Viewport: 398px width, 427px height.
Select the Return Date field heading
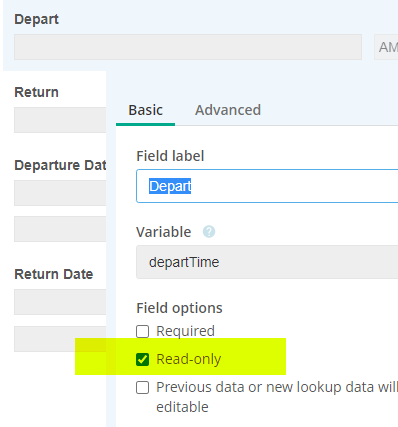[54, 274]
